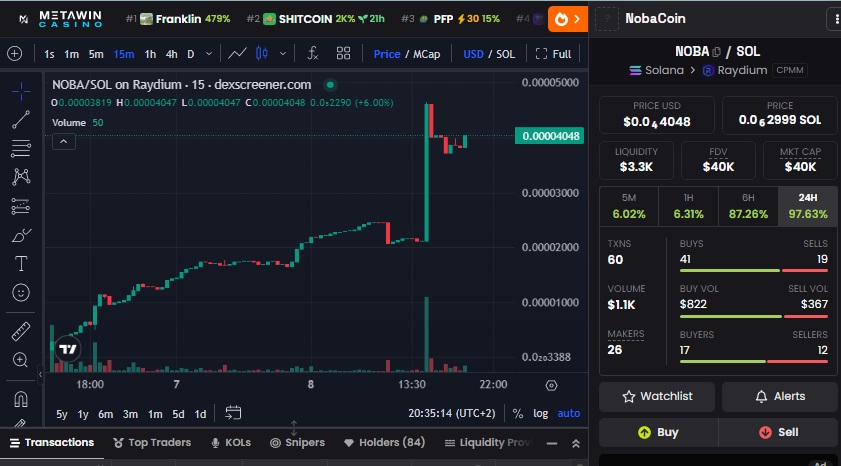Toggle percent scale on chart
The image size is (841, 466).
[518, 413]
